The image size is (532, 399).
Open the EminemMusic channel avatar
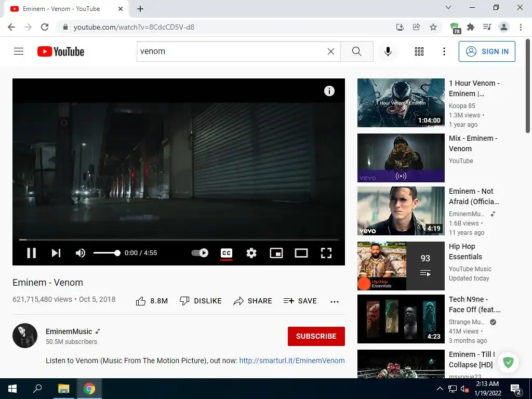[25, 336]
